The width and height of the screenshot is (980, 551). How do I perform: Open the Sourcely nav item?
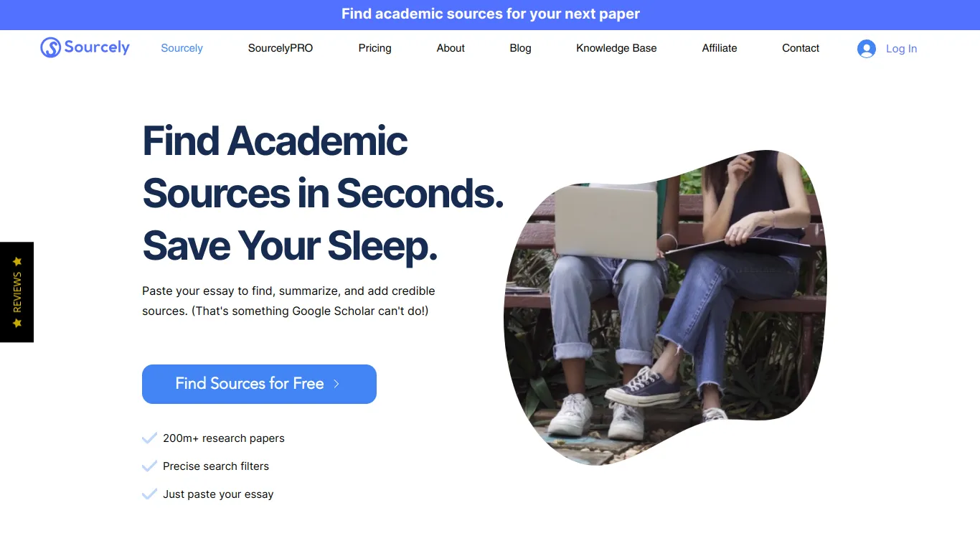182,48
